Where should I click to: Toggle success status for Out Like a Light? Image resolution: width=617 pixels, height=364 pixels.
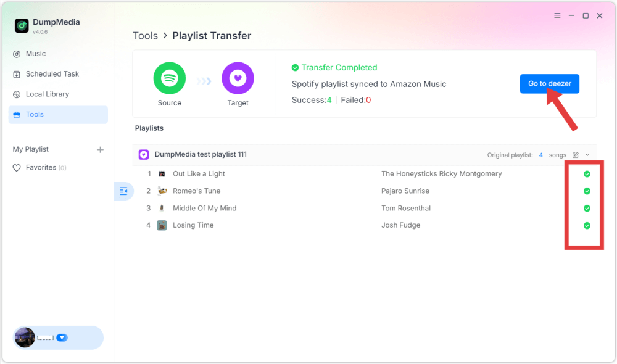[x=586, y=173]
